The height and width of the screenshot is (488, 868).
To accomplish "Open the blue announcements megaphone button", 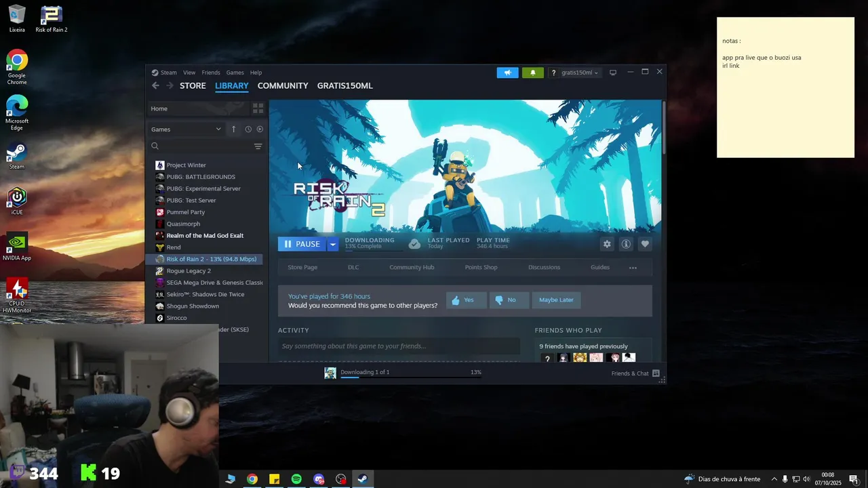I will [x=507, y=73].
